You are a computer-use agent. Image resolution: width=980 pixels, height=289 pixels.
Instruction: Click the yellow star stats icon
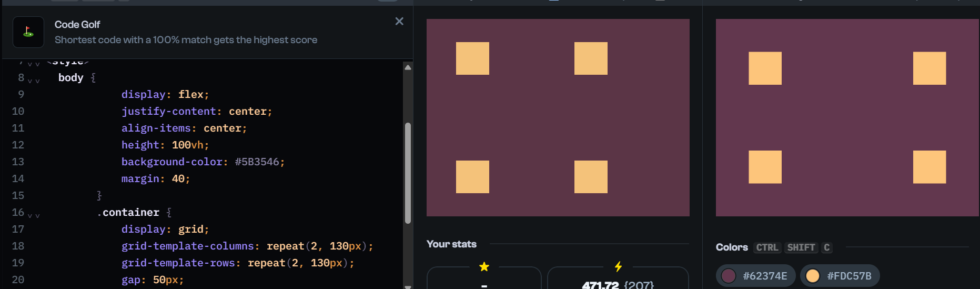[484, 267]
